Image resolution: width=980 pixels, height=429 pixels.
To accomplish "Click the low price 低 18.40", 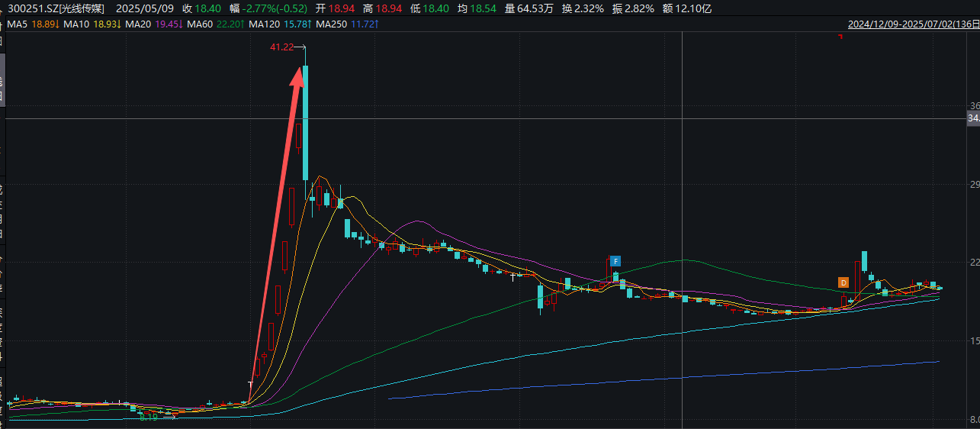I will pos(430,8).
